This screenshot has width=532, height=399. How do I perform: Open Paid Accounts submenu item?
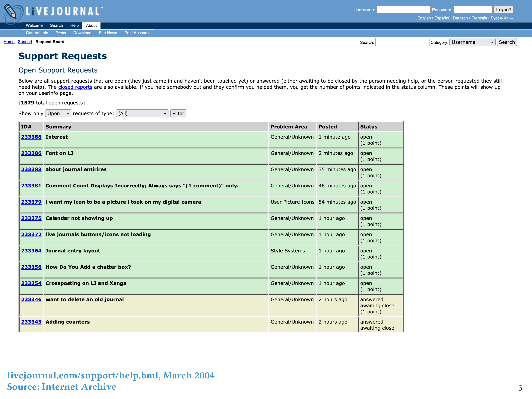[137, 33]
